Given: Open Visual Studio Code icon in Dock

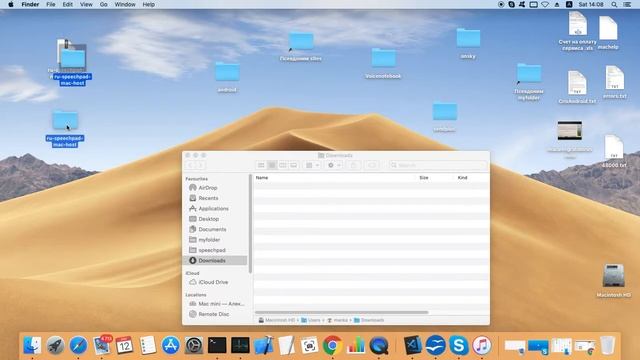Looking at the screenshot, I should [412, 345].
